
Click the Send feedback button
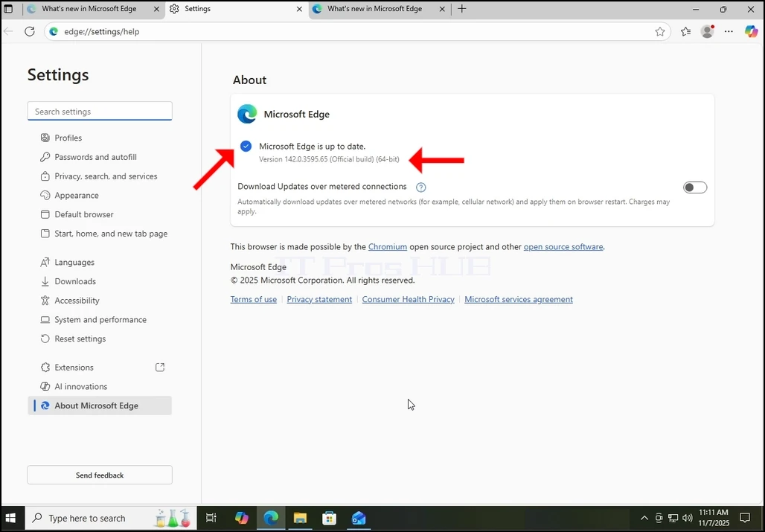click(100, 475)
